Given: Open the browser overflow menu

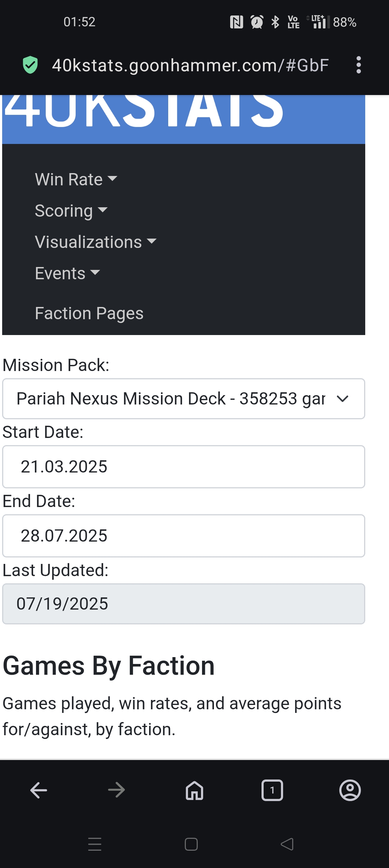Looking at the screenshot, I should 359,65.
